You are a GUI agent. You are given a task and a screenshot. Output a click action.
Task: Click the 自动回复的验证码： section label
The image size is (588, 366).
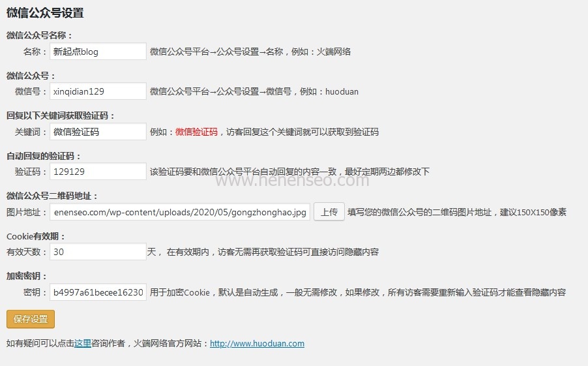click(x=44, y=156)
